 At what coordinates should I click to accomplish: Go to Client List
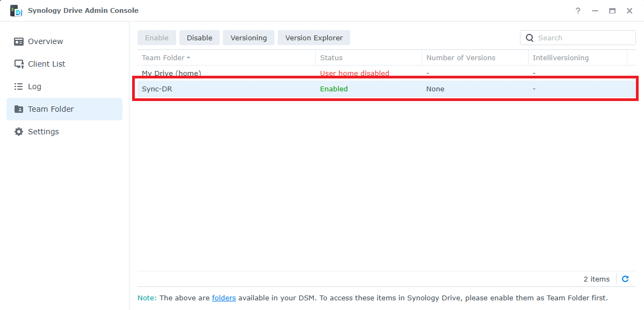[x=64, y=64]
